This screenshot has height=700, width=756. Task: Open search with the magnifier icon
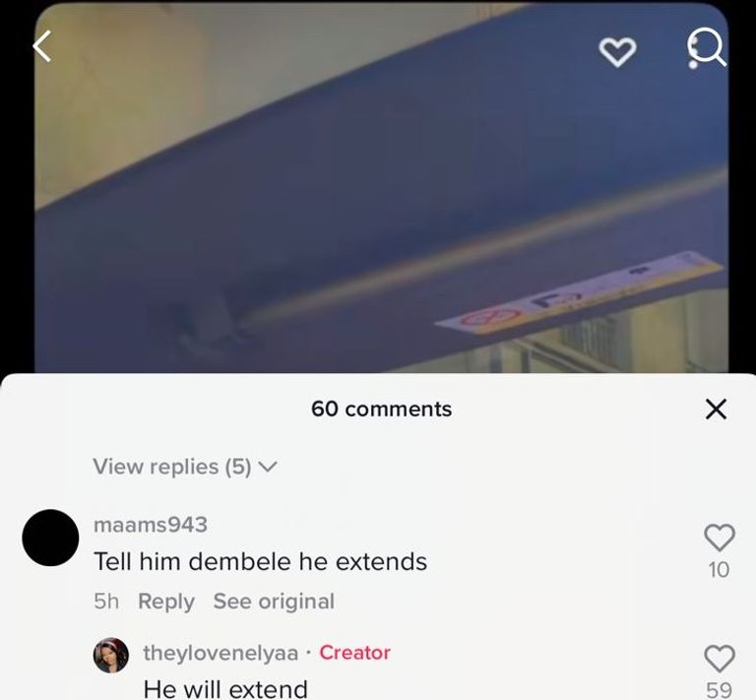tap(707, 48)
